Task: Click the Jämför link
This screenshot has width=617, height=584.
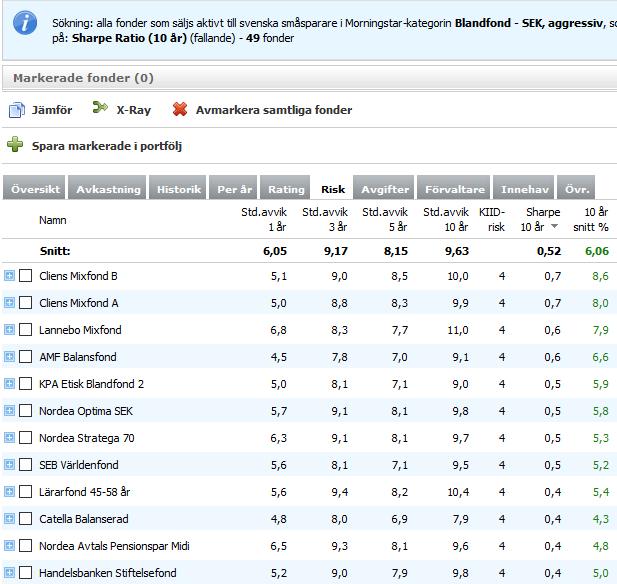Action: (52, 110)
